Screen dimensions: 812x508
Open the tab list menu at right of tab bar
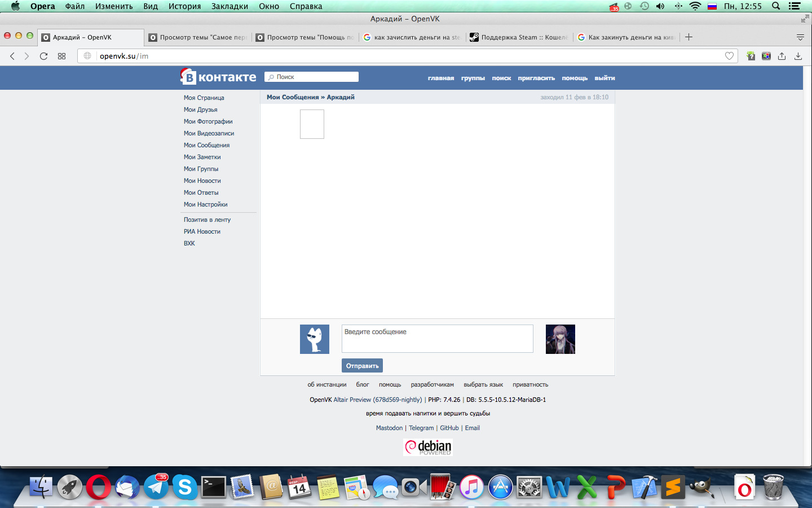800,37
